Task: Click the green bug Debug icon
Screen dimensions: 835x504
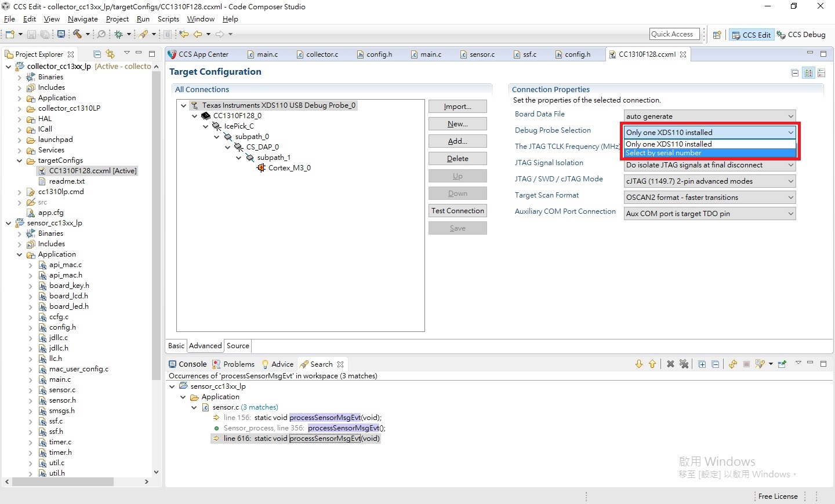Action: 118,35
